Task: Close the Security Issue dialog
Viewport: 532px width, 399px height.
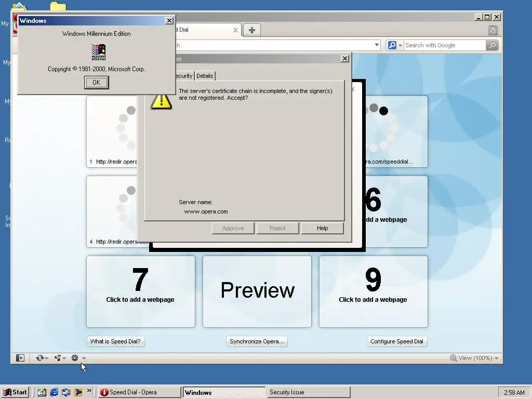Action: (345, 59)
